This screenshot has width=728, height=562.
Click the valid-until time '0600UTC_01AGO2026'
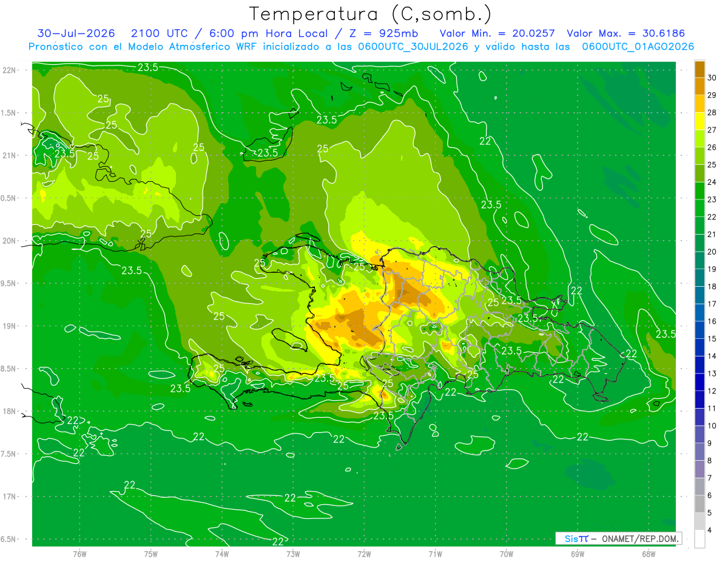(x=638, y=47)
